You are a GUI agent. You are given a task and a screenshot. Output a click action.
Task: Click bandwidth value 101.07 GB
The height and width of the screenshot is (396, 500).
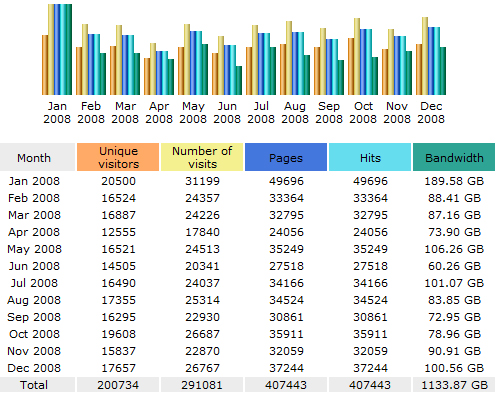(x=454, y=283)
